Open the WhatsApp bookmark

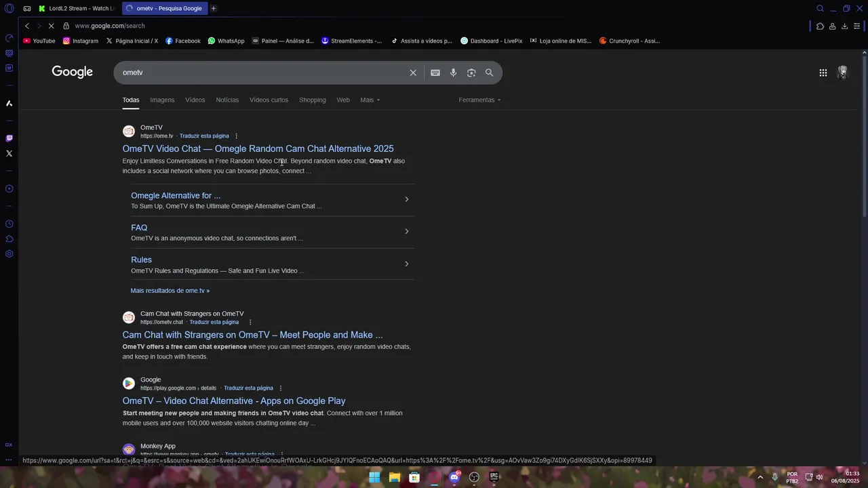click(x=226, y=41)
